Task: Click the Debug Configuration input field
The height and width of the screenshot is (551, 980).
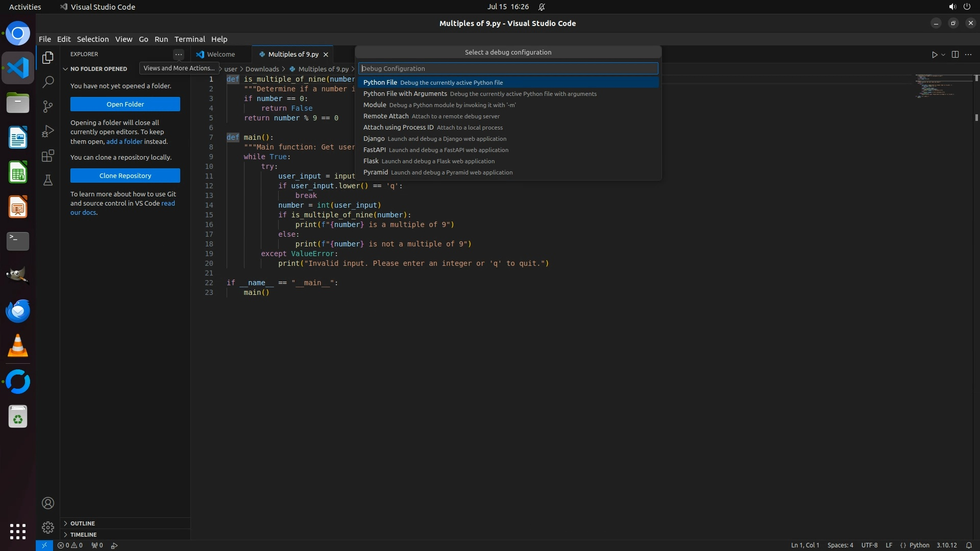Action: (508, 68)
